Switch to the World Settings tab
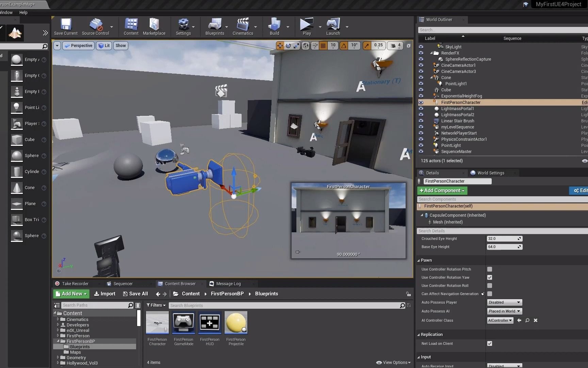 (x=491, y=173)
